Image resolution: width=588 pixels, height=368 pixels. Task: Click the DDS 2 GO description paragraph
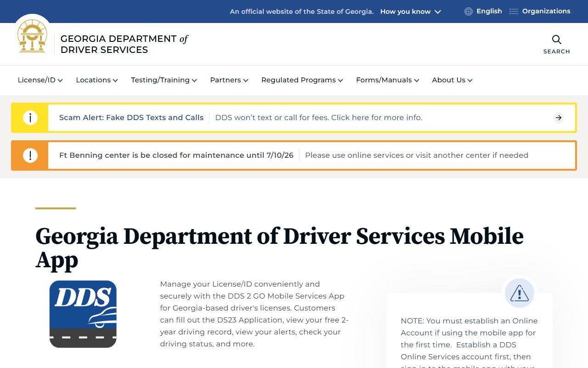tap(254, 314)
